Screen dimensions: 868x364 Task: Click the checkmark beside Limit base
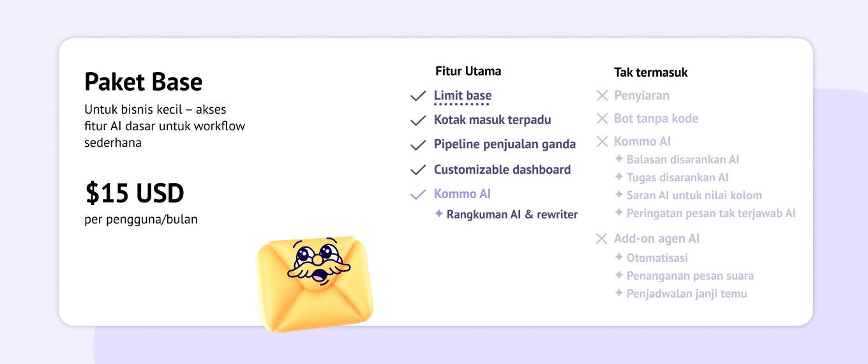click(x=418, y=96)
